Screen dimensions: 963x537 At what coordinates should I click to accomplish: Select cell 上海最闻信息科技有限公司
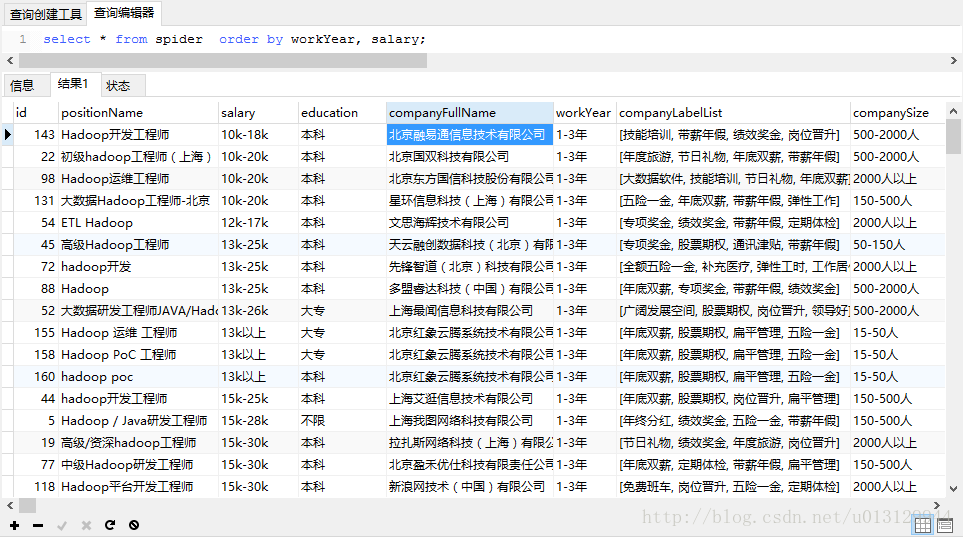470,311
